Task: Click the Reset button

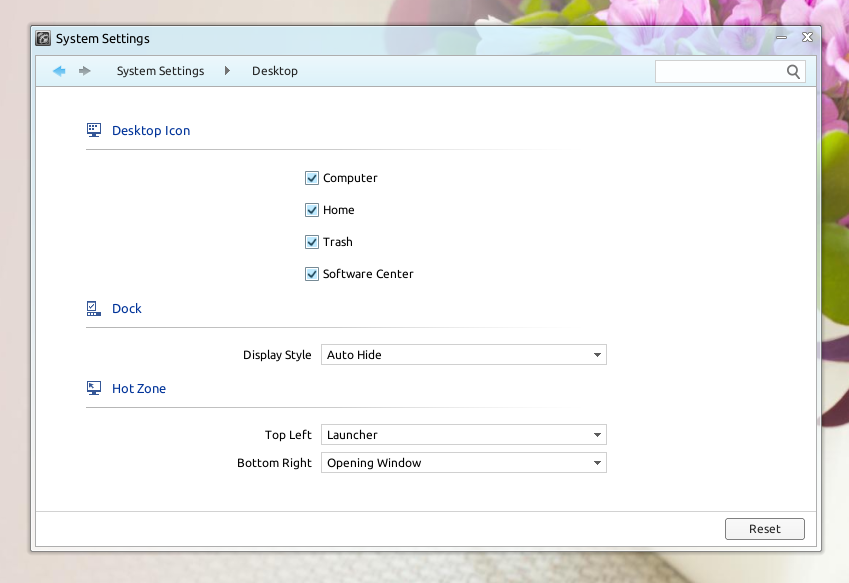Action: [x=764, y=528]
